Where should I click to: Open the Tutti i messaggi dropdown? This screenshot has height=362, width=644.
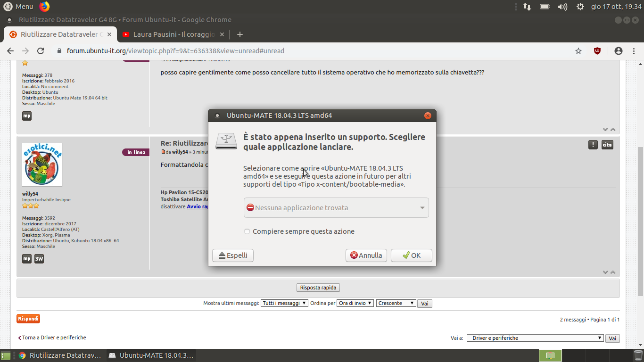[x=284, y=303]
